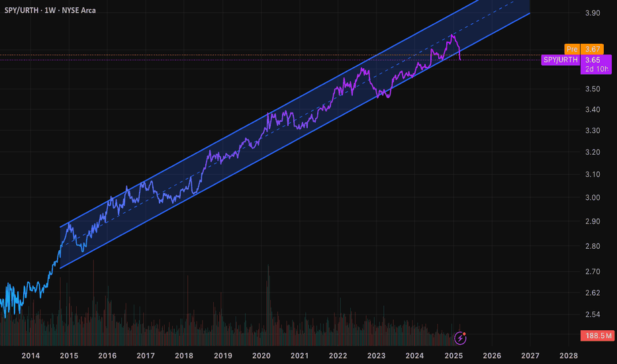Click the 3.00 price scale value
The height and width of the screenshot is (364, 617).
click(593, 197)
